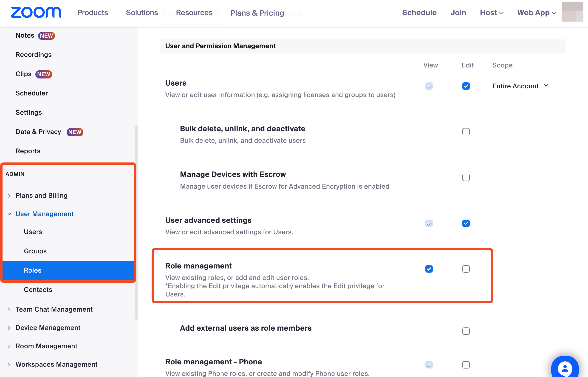Open the Resources menu
The image size is (588, 377).
[x=194, y=12]
